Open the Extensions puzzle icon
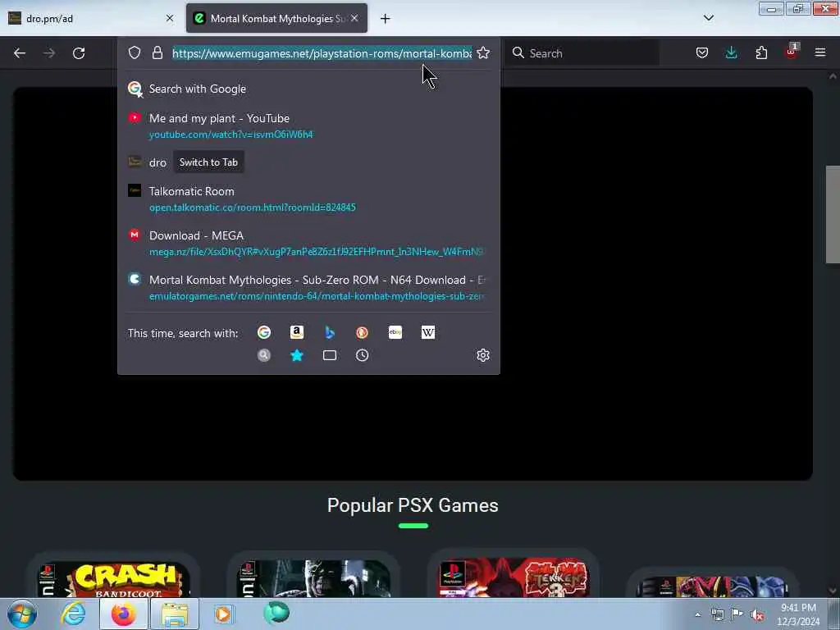The image size is (840, 630). point(761,52)
